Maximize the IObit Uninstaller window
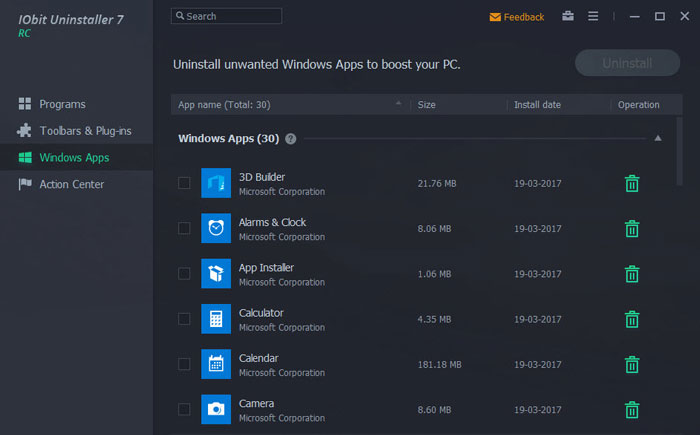Image resolution: width=700 pixels, height=435 pixels. coord(659,17)
